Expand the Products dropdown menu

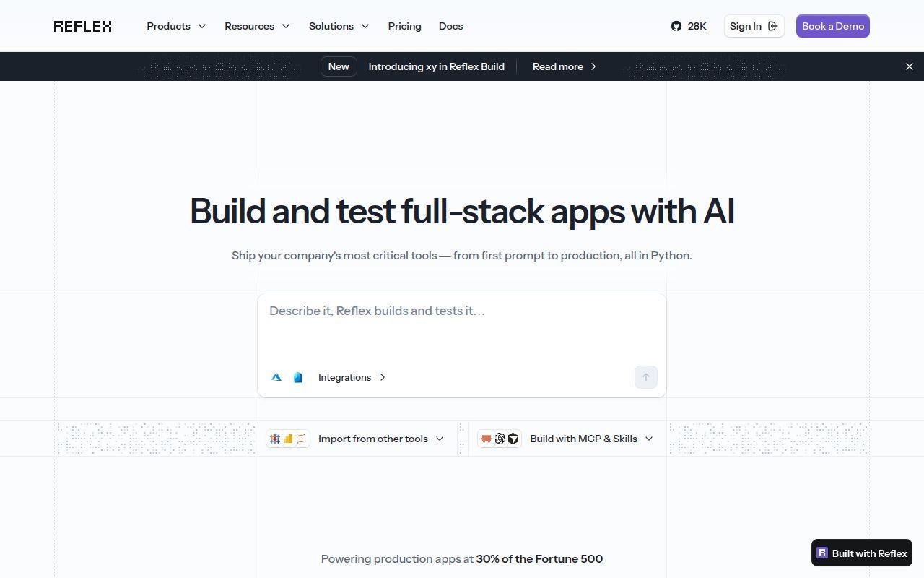tap(176, 26)
